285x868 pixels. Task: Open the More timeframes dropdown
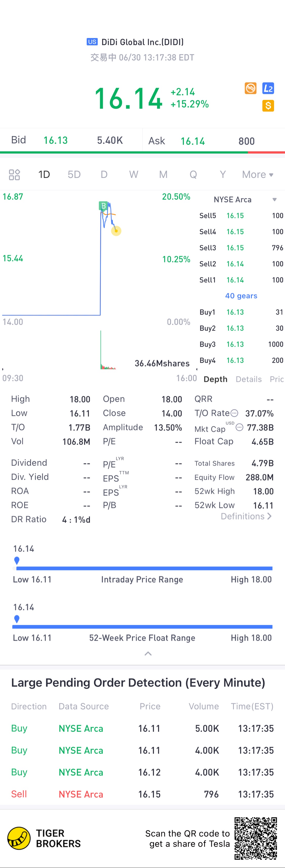click(x=257, y=175)
